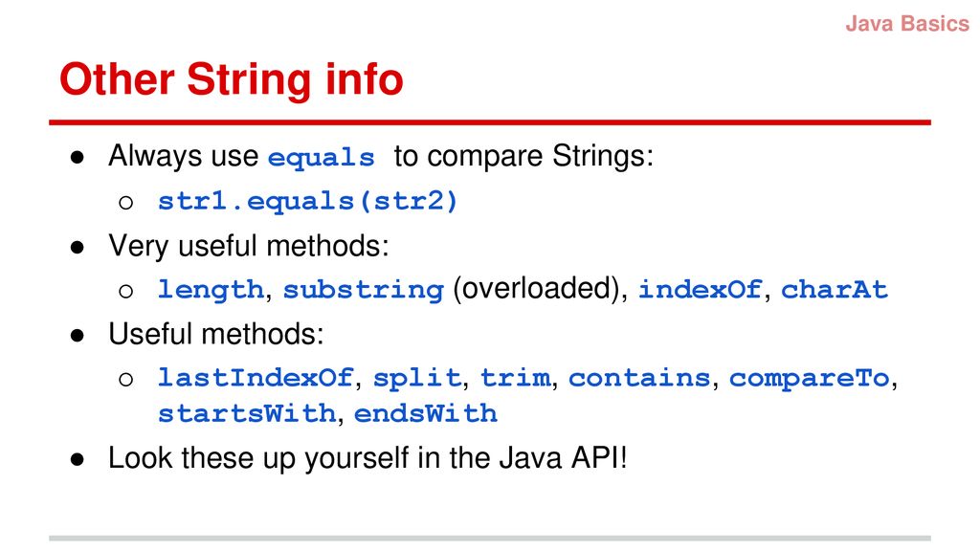980x551 pixels.
Task: Click the 'Other String info' slide title
Action: point(232,79)
